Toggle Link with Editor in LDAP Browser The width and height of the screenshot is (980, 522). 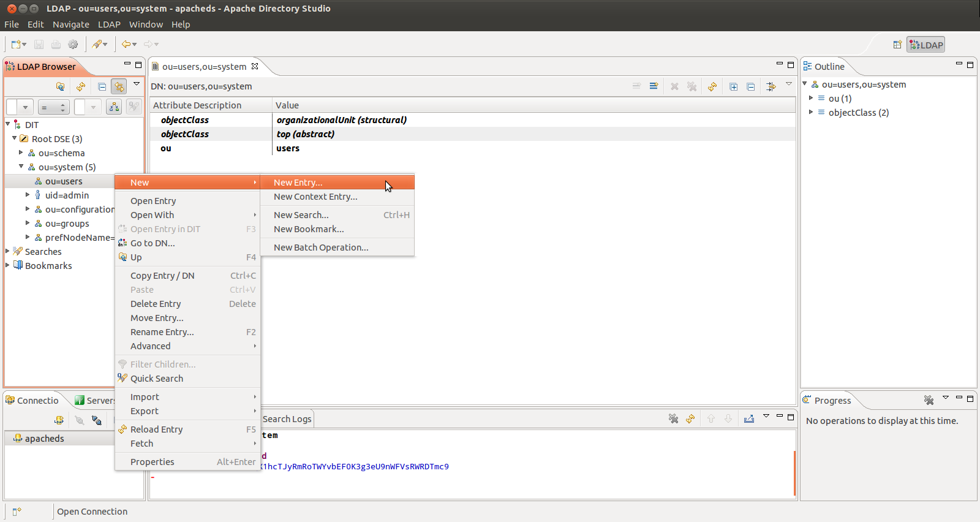click(x=119, y=86)
